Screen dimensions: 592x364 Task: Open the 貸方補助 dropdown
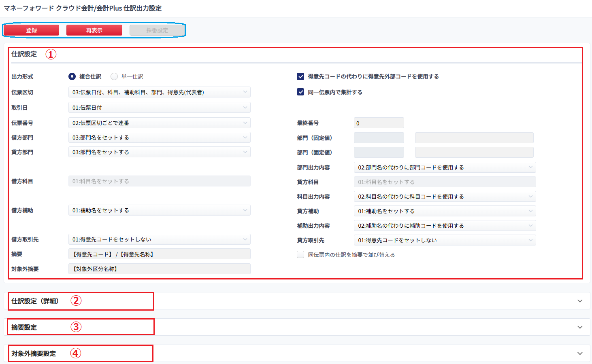pyautogui.click(x=445, y=211)
